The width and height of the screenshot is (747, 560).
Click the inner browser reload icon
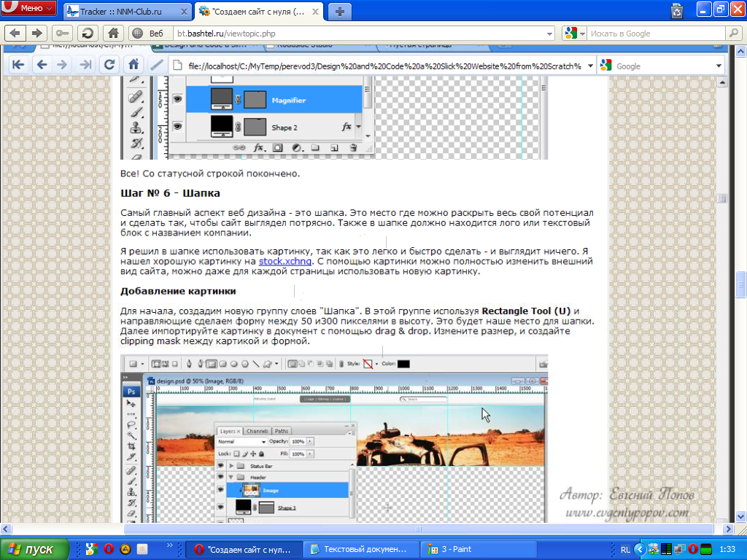pyautogui.click(x=109, y=64)
